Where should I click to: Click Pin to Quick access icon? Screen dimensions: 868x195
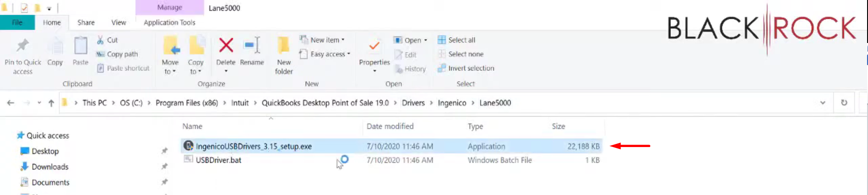(x=22, y=45)
